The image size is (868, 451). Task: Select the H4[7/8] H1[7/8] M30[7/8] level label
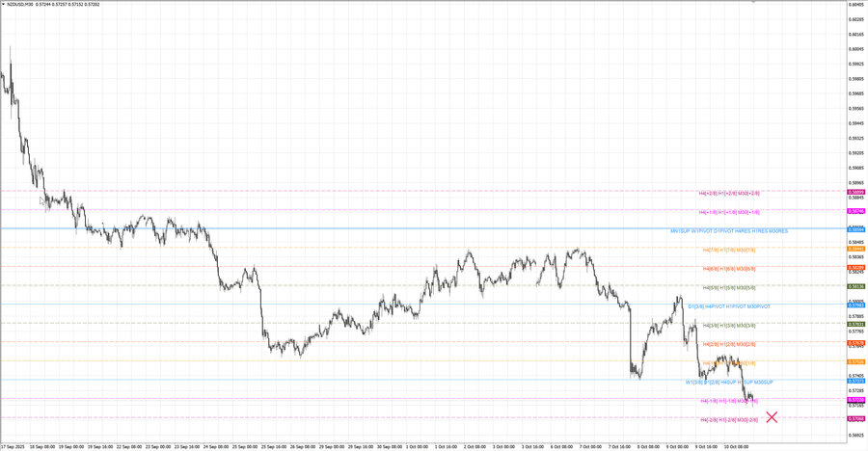[729, 251]
